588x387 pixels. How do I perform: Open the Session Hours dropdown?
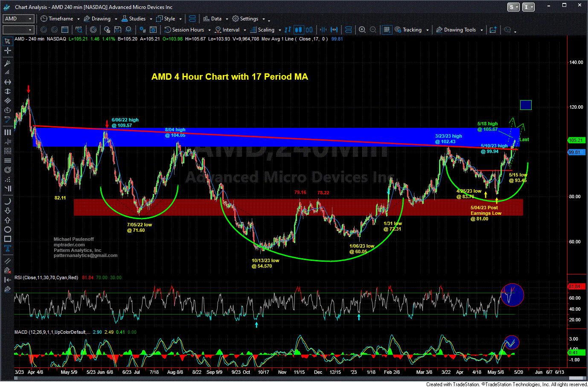click(188, 30)
